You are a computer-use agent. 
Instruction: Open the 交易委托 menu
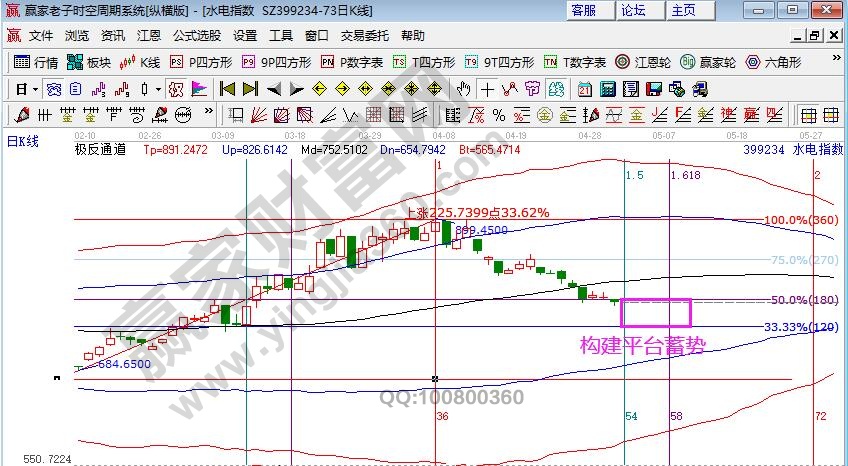click(x=365, y=35)
